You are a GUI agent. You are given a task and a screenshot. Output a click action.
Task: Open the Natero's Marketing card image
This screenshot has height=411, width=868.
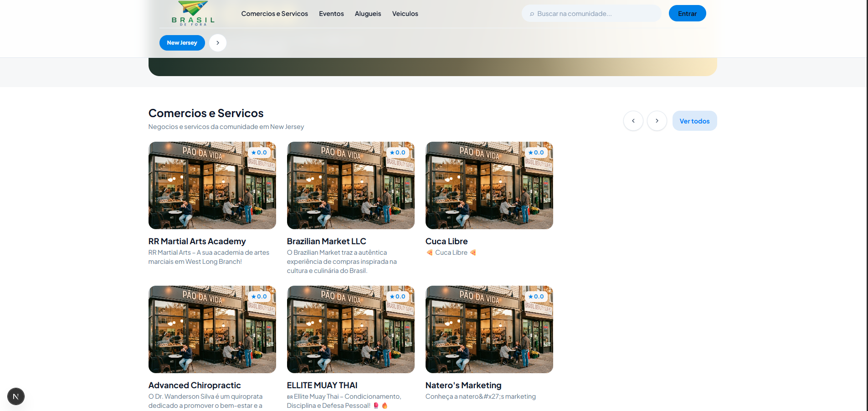click(489, 329)
